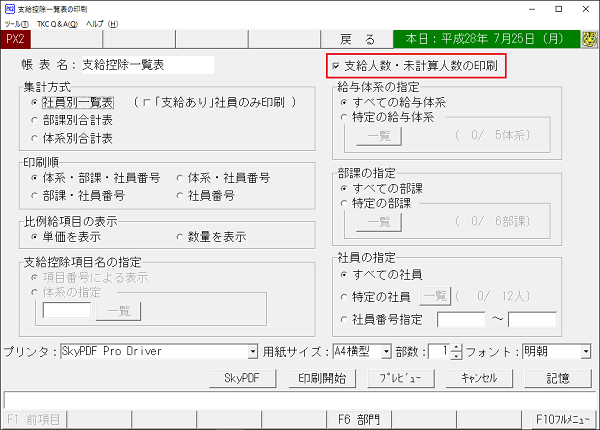Click the tiger mascot icon
The width and height of the screenshot is (600, 430).
590,39
